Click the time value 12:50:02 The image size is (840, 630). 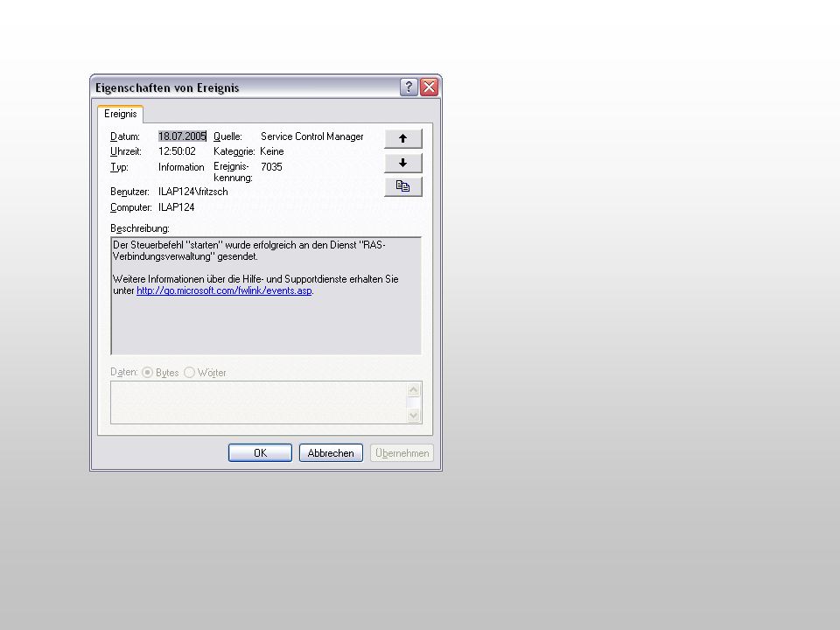click(177, 151)
